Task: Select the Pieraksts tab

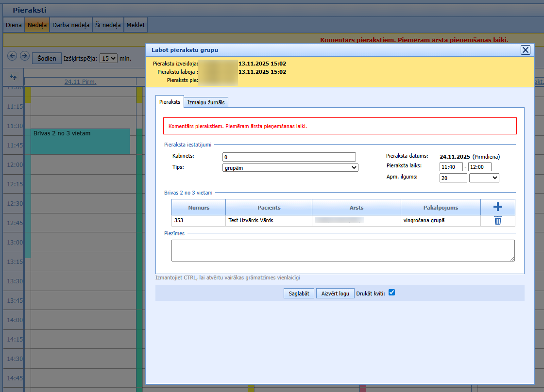Action: [170, 102]
